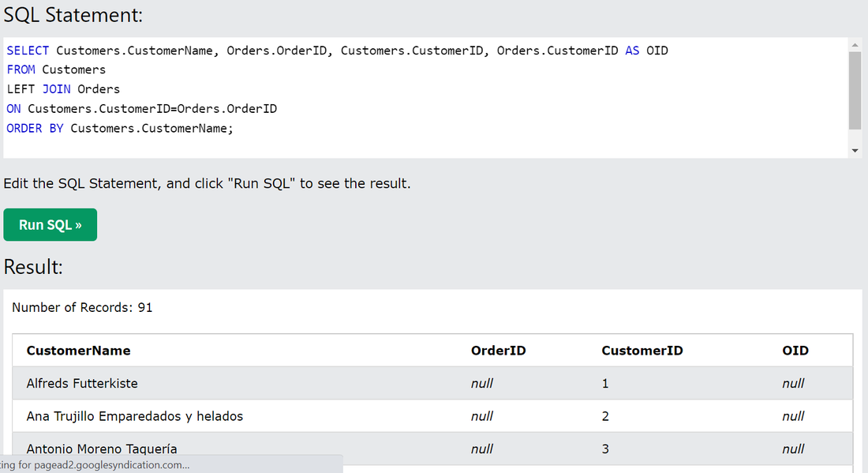Click the SQL editor's vertical scrollbar thumb
This screenshot has width=868, height=473.
tap(855, 91)
